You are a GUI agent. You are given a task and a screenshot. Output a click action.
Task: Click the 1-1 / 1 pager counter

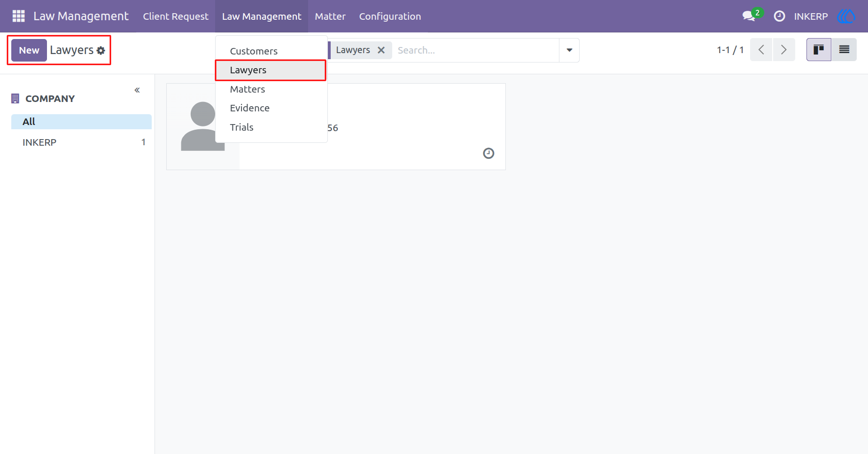click(x=730, y=50)
